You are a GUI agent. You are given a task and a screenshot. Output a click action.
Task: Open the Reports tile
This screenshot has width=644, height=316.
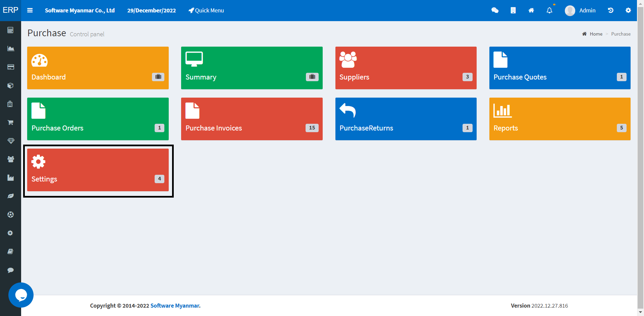click(x=560, y=119)
